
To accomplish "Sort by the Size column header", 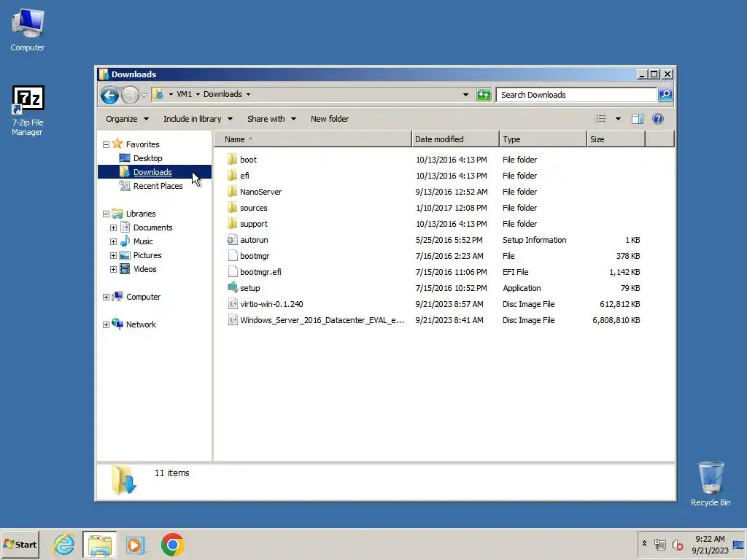I will 616,139.
